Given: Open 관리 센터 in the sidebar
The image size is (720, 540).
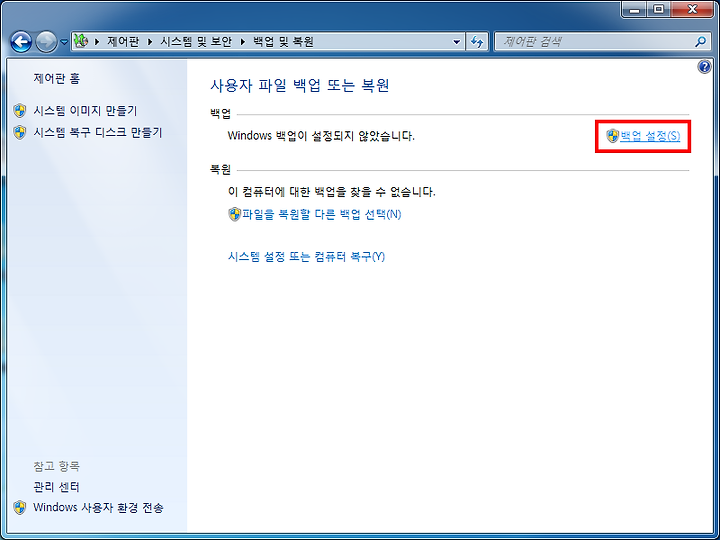Looking at the screenshot, I should [x=56, y=487].
